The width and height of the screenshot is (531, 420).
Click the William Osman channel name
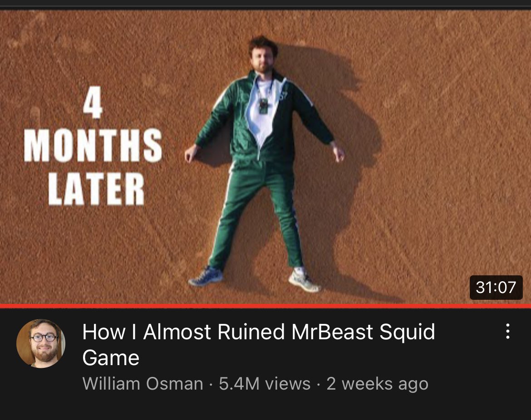[x=143, y=383]
